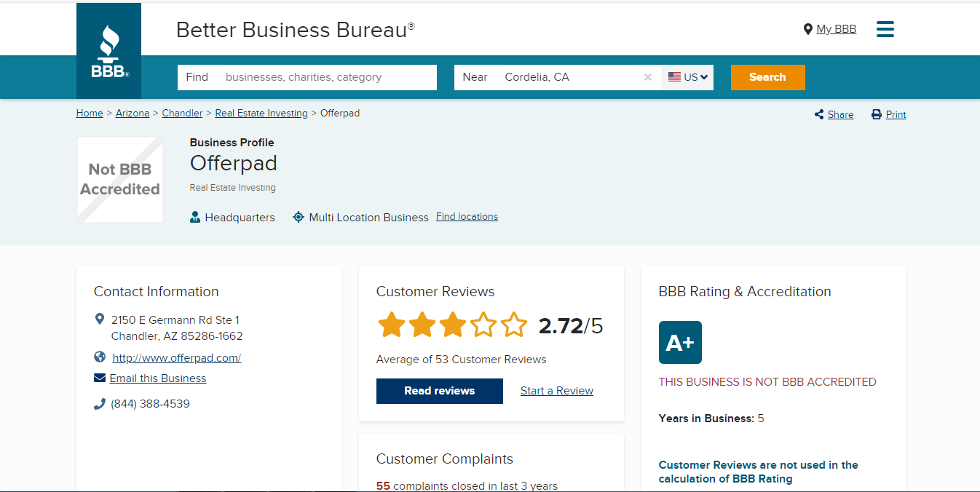Go to Home via breadcrumb
The height and width of the screenshot is (492, 980).
[89, 113]
